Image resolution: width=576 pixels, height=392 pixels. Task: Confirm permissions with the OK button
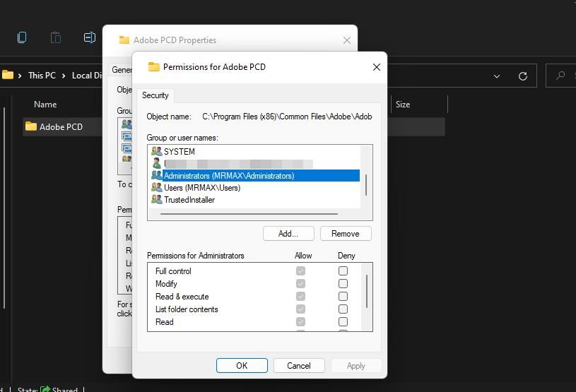pos(242,366)
